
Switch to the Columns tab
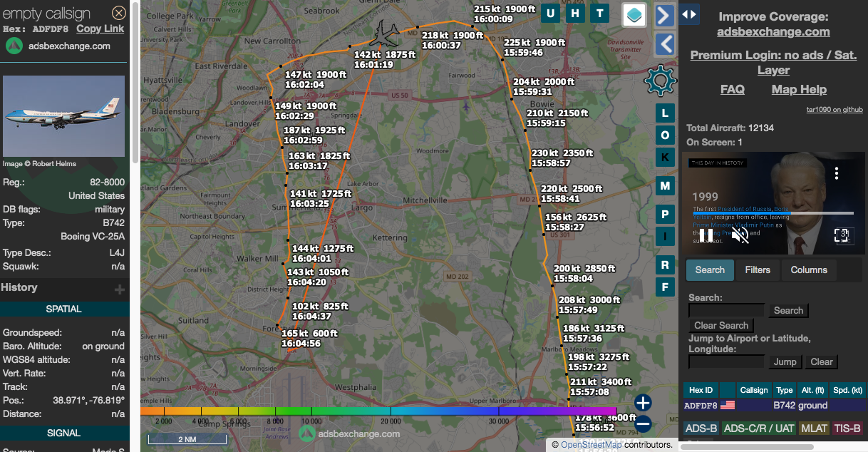[x=809, y=270]
